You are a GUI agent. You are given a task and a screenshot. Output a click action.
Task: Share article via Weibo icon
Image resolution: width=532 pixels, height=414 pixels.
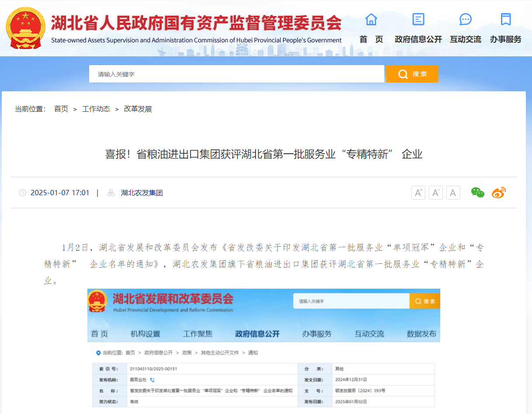(x=498, y=193)
